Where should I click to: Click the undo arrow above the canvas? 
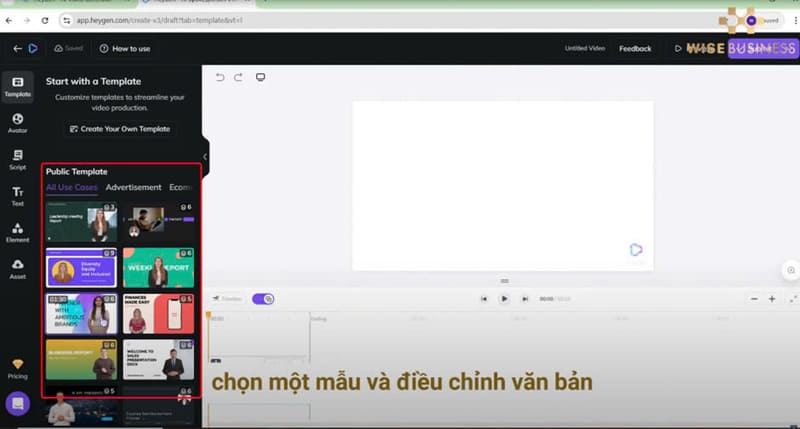point(220,77)
